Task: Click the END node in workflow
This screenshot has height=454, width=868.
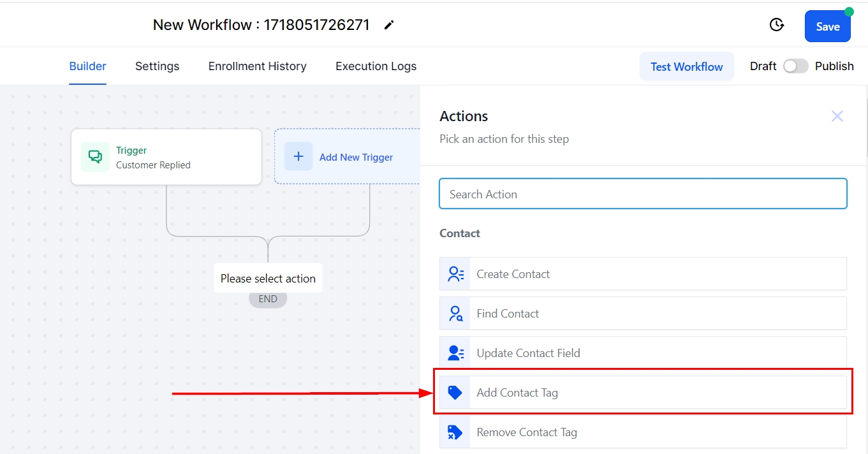Action: pos(268,299)
